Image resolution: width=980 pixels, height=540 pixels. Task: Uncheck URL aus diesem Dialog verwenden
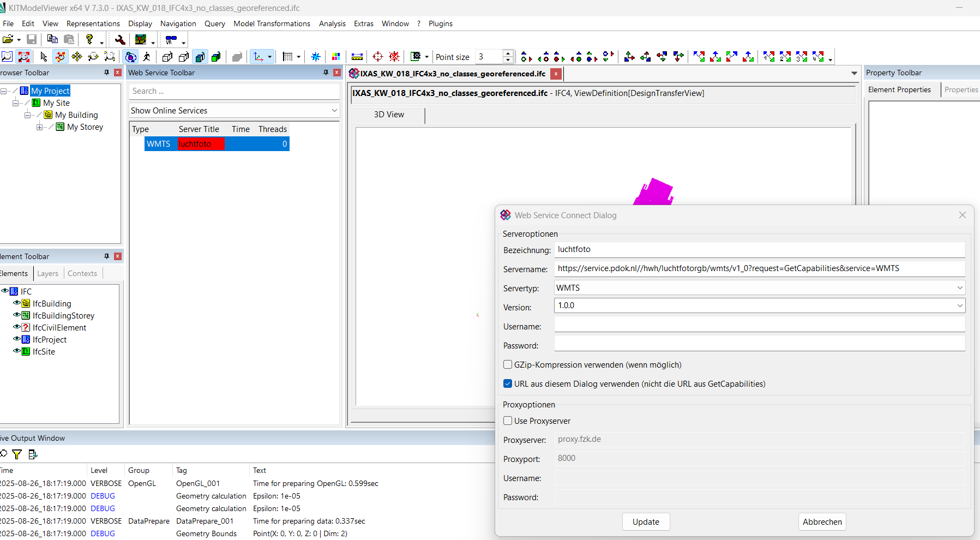[x=508, y=384]
